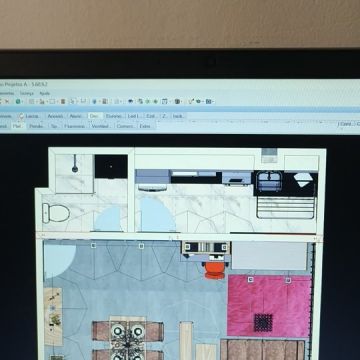Screen dimensions: 360x360
Task: Click the dark hat-shaped toolbar icon
Action: pos(130,101)
